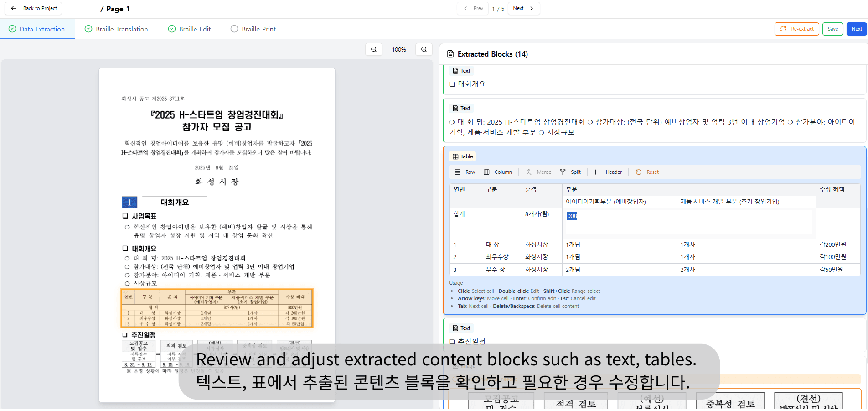Click the table cell currently being edited
The height and width of the screenshot is (411, 868).
(572, 216)
